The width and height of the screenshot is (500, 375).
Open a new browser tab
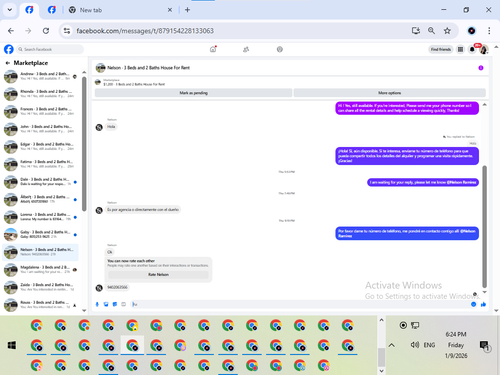[187, 10]
